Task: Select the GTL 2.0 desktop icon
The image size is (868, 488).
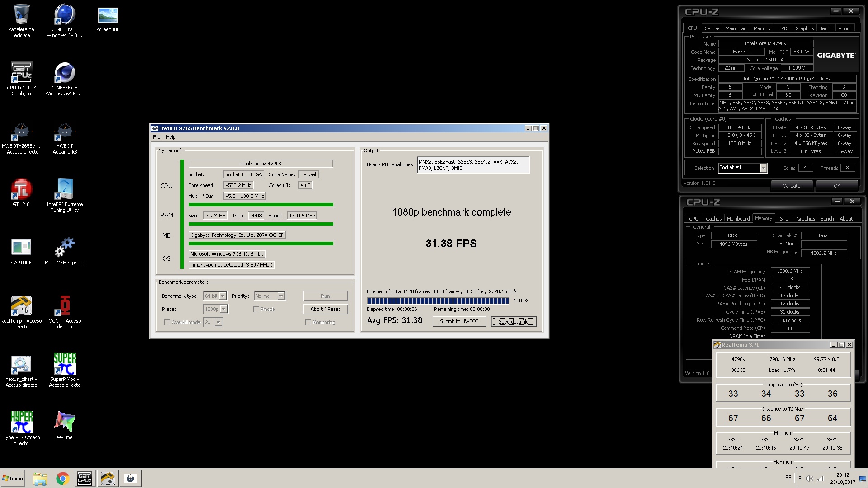Action: (x=21, y=192)
